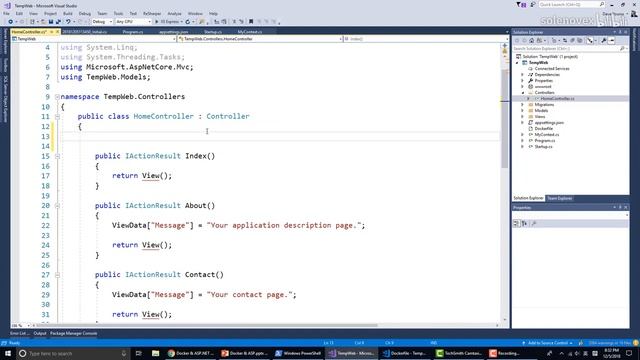Screen dimensions: 640x360
Task: Click Sync with Active Document icon
Action: pyautogui.click(x=565, y=40)
